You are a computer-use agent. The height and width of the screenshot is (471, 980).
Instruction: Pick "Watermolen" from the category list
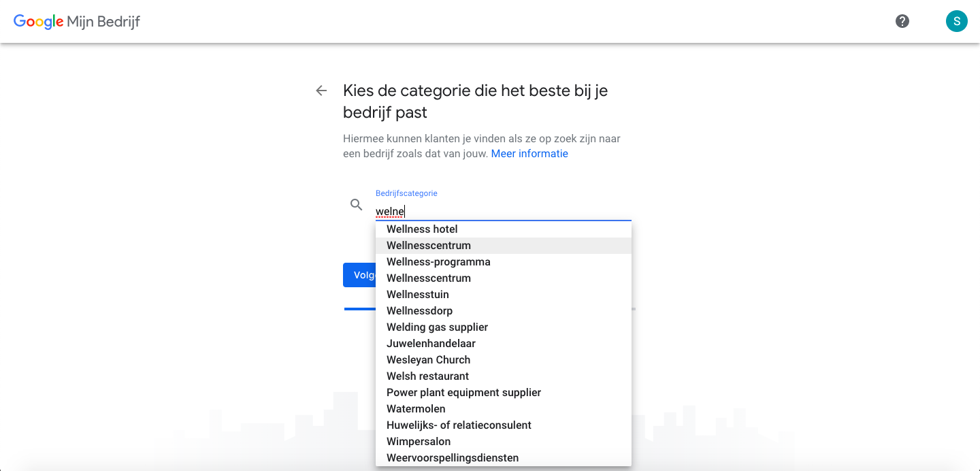point(416,408)
